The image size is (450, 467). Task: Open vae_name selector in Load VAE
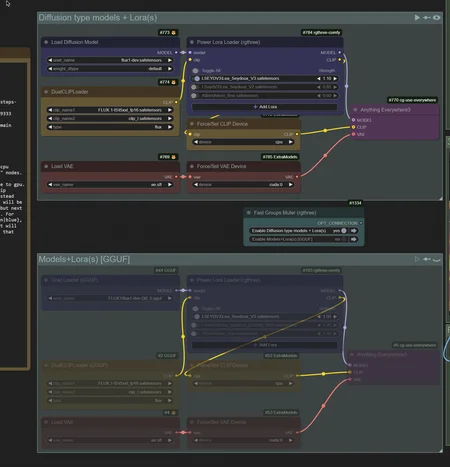[110, 184]
